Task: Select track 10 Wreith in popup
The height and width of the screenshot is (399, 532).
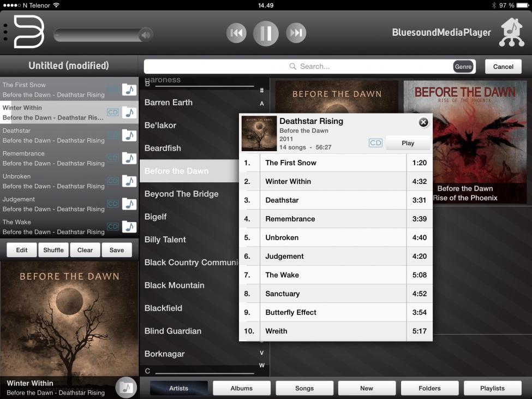Action: (x=336, y=331)
